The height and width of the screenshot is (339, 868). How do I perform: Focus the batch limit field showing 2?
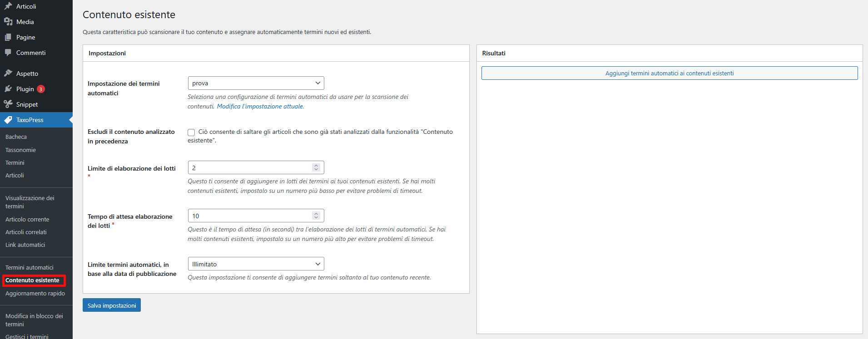tap(256, 167)
